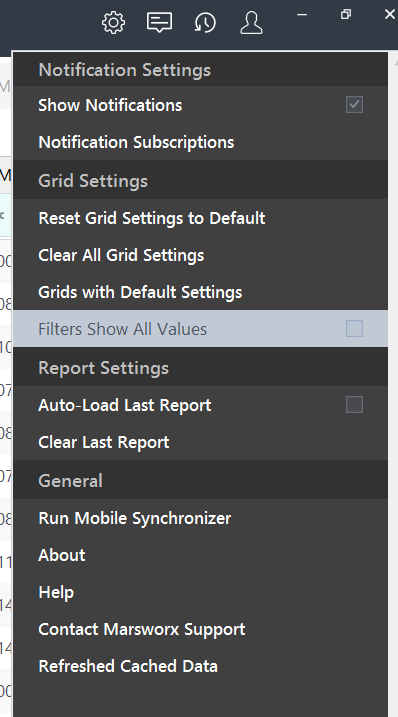This screenshot has width=398, height=717.
Task: Select Reset Grid Settings to Default
Action: click(200, 218)
